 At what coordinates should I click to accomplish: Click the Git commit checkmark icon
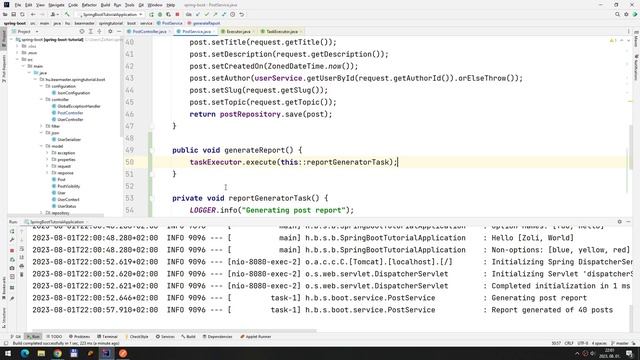pos(207,14)
